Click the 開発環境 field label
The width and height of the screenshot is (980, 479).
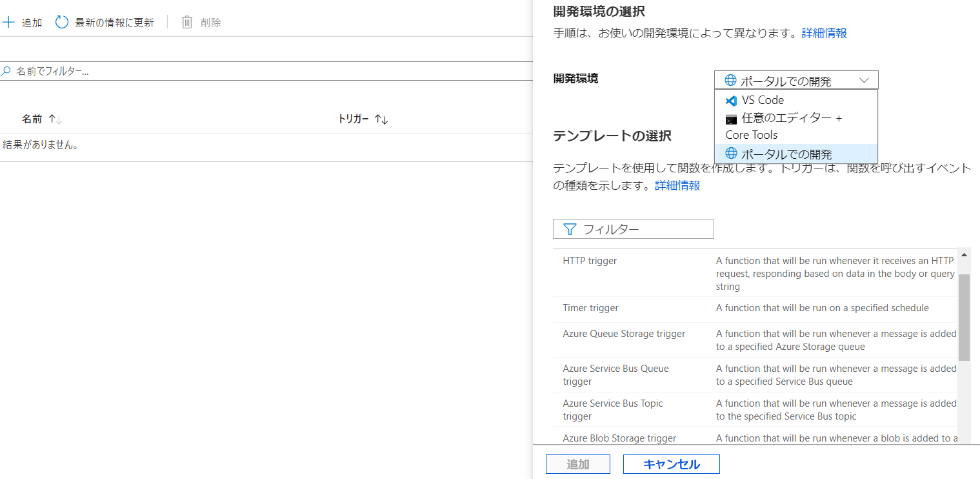click(x=575, y=79)
